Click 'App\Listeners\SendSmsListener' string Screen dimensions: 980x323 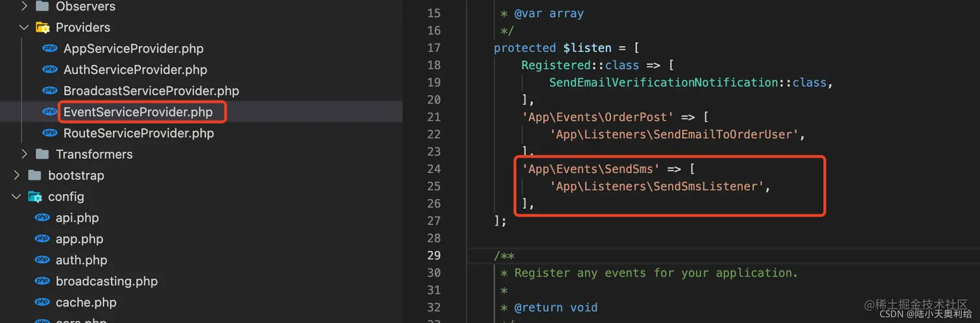click(657, 186)
